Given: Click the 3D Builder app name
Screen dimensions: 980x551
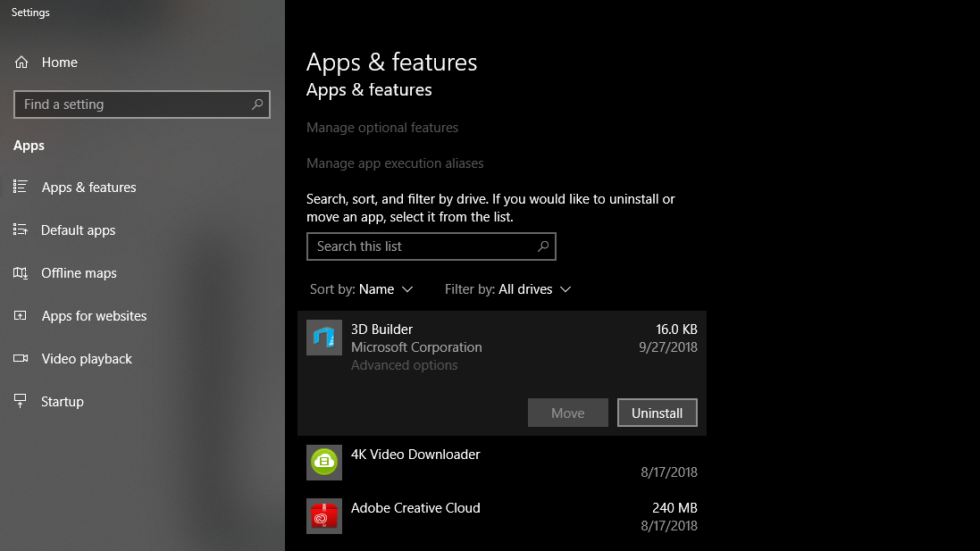Looking at the screenshot, I should 381,330.
